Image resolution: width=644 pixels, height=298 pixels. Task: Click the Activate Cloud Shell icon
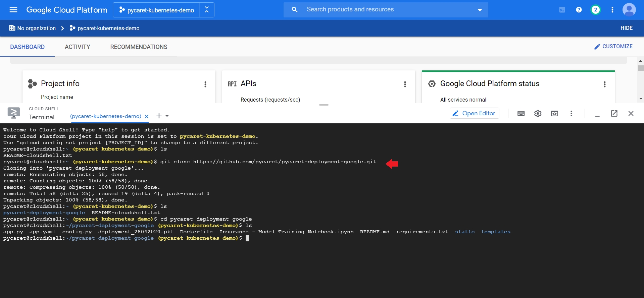tap(562, 10)
